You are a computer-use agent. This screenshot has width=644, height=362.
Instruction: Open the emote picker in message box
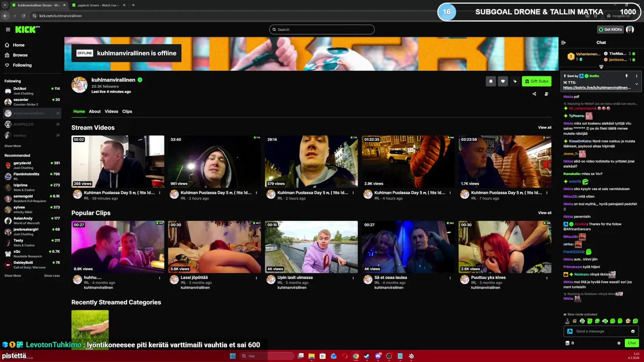tap(633, 331)
